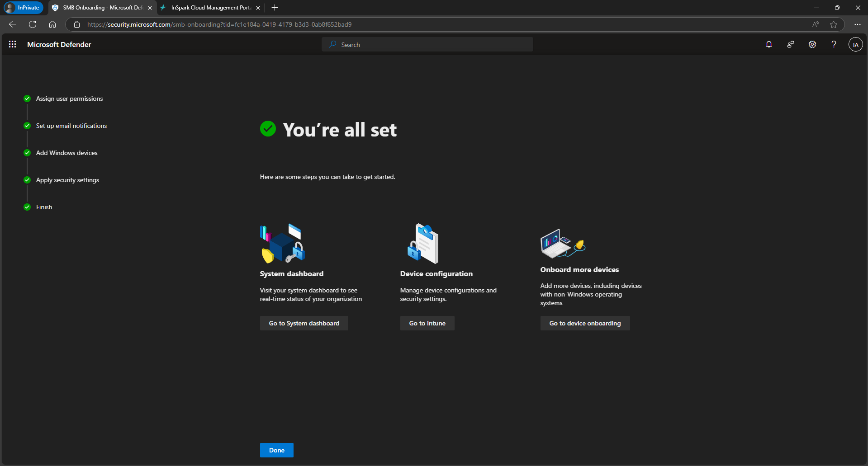Click the System dashboard heading
The height and width of the screenshot is (466, 868).
[x=292, y=273]
